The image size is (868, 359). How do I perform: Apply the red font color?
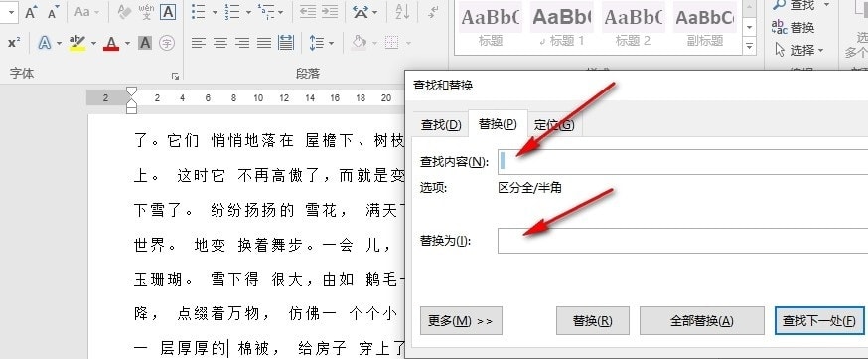(111, 43)
